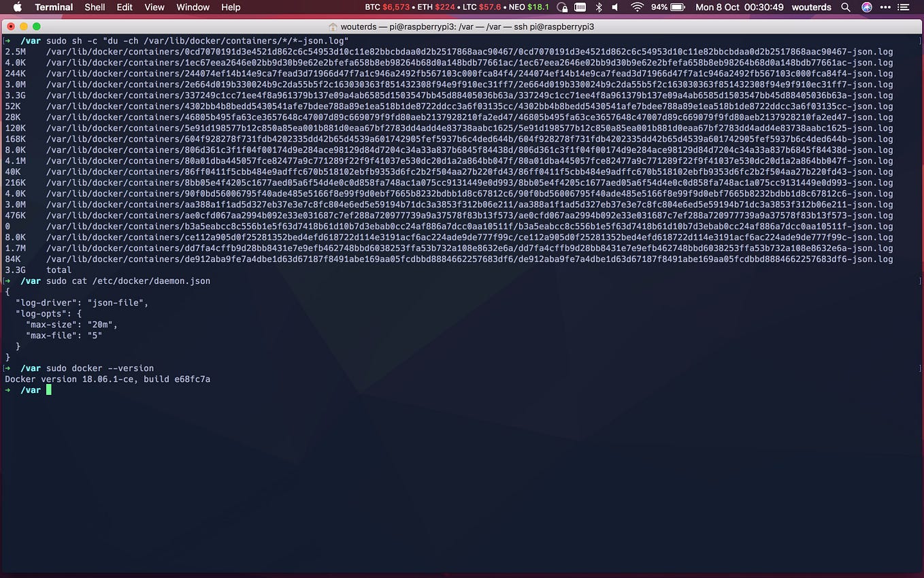Activate Siri in the menu bar

(866, 7)
